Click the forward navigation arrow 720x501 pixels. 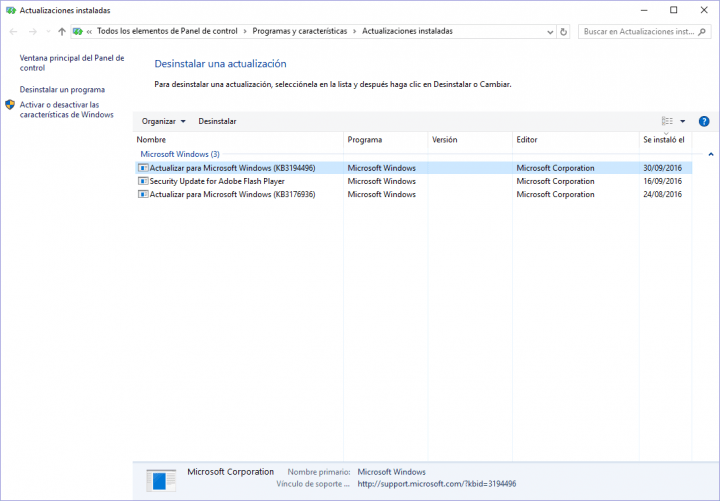pos(33,31)
